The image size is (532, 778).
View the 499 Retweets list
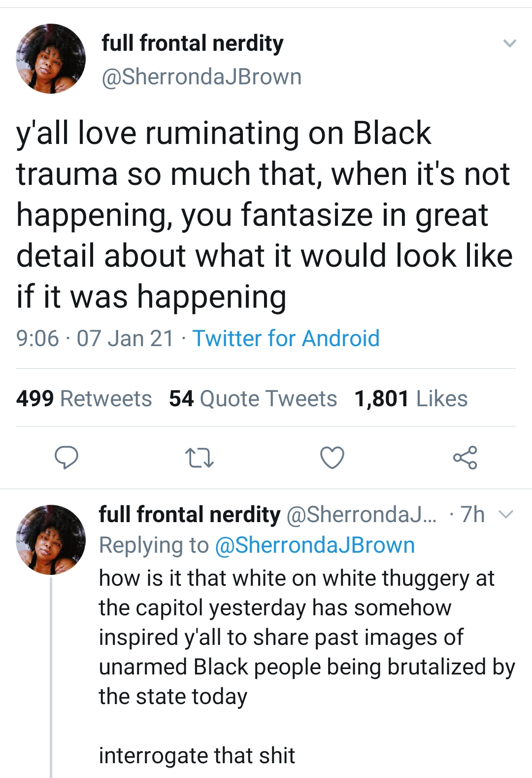pos(84,398)
